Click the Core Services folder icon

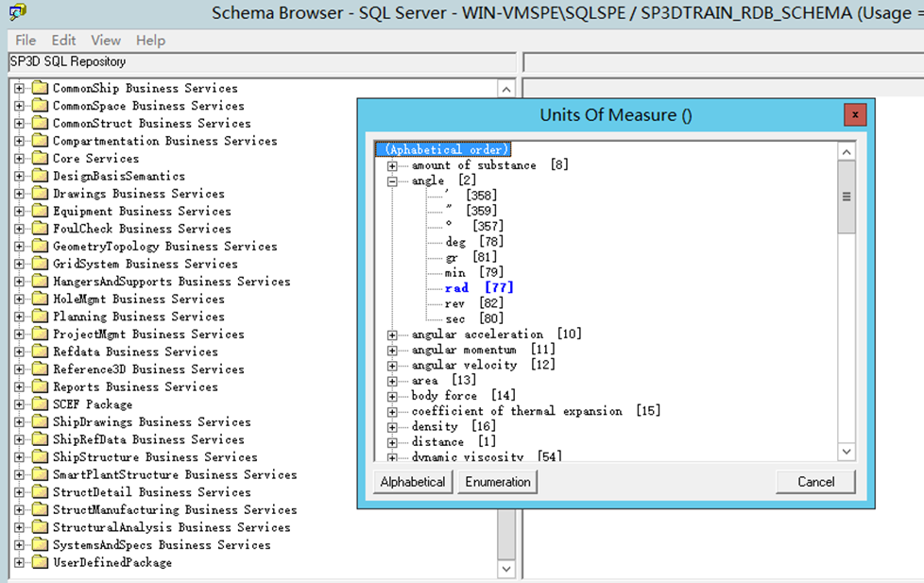coord(40,158)
